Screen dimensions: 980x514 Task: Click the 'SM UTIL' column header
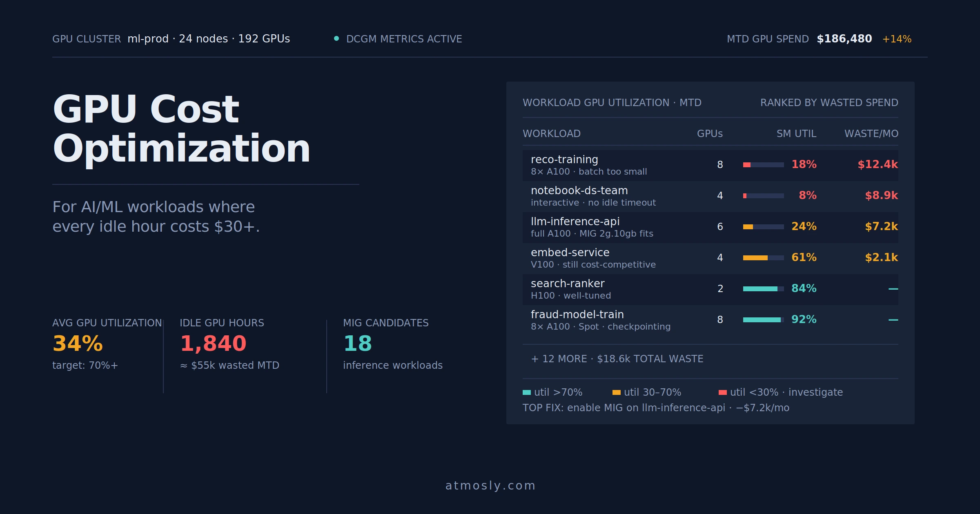point(796,134)
